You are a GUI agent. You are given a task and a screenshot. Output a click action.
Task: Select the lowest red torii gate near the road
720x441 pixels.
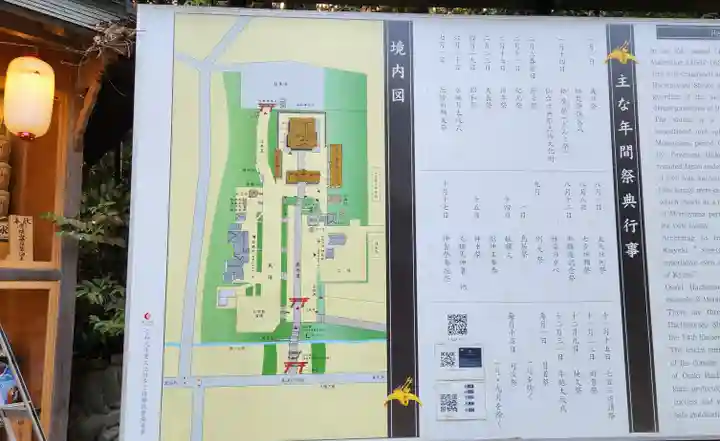(294, 367)
